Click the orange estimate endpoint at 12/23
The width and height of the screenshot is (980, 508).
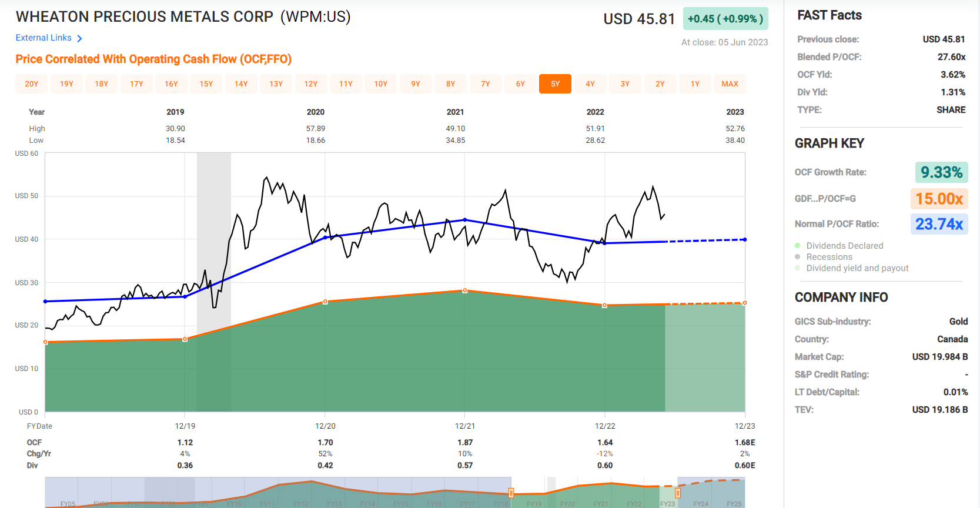(x=745, y=303)
